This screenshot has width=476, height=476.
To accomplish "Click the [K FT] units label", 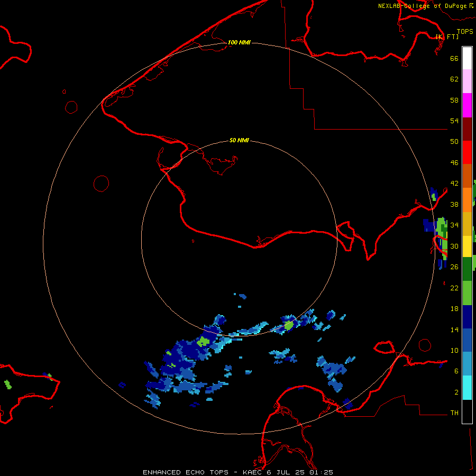I will click(447, 36).
